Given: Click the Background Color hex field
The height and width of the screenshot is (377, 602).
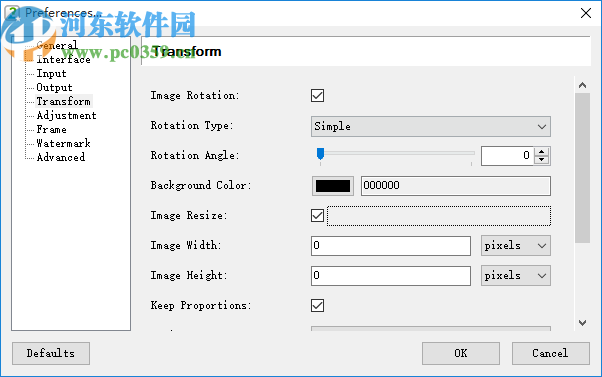Looking at the screenshot, I should (x=456, y=186).
